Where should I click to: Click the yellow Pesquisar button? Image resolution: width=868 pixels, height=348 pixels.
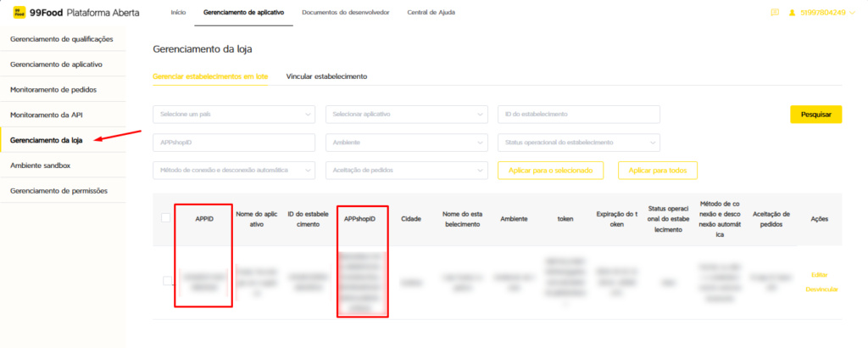[815, 115]
